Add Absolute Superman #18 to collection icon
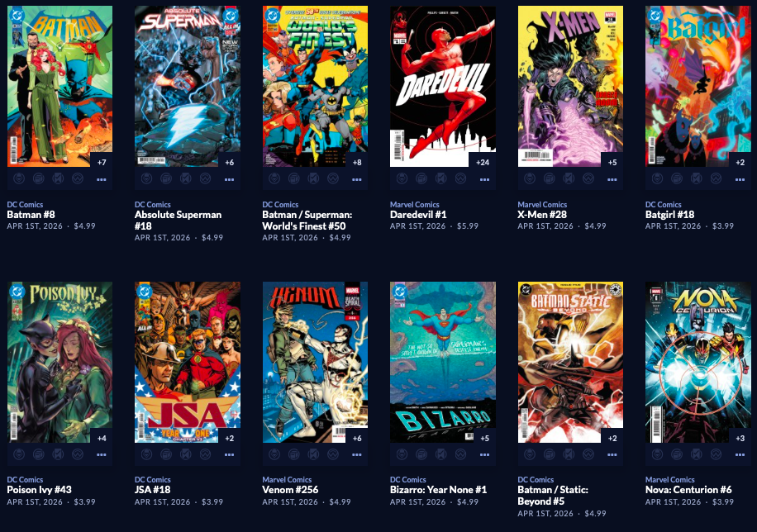 point(166,179)
